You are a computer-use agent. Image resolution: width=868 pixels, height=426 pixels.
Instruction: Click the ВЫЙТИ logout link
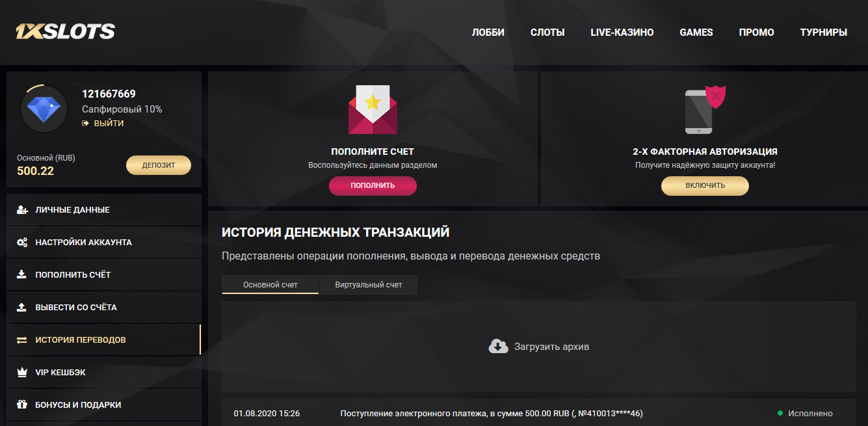[x=109, y=123]
